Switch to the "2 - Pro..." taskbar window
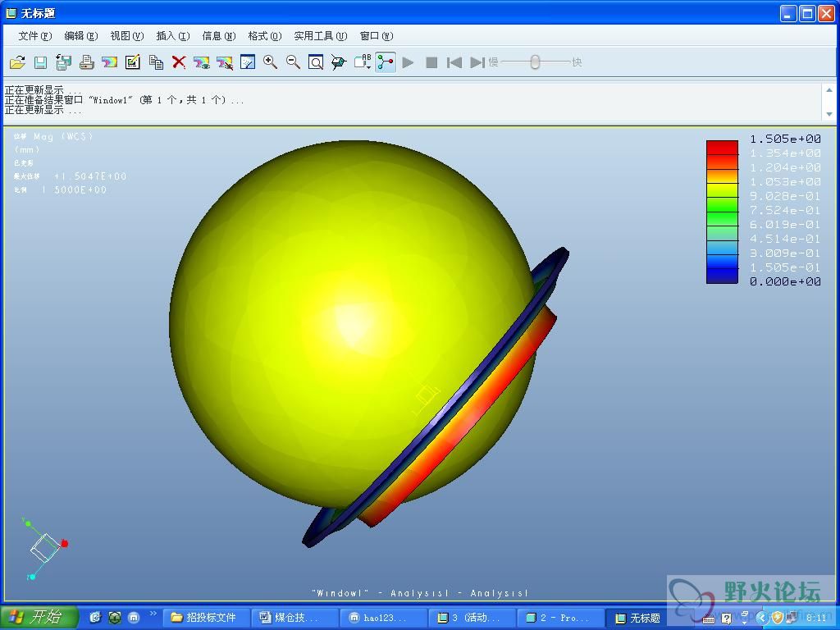Image resolution: width=840 pixels, height=630 pixels. click(x=561, y=618)
